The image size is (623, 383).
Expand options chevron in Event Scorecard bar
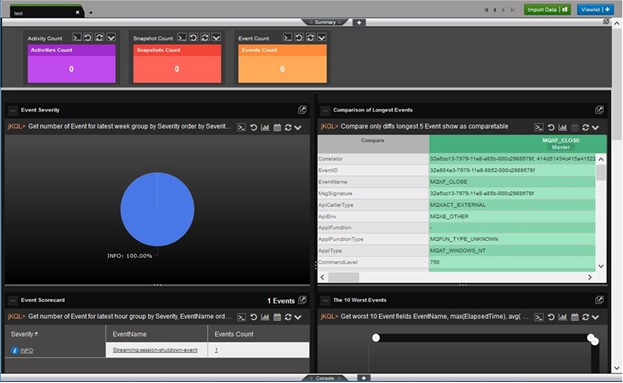point(298,317)
